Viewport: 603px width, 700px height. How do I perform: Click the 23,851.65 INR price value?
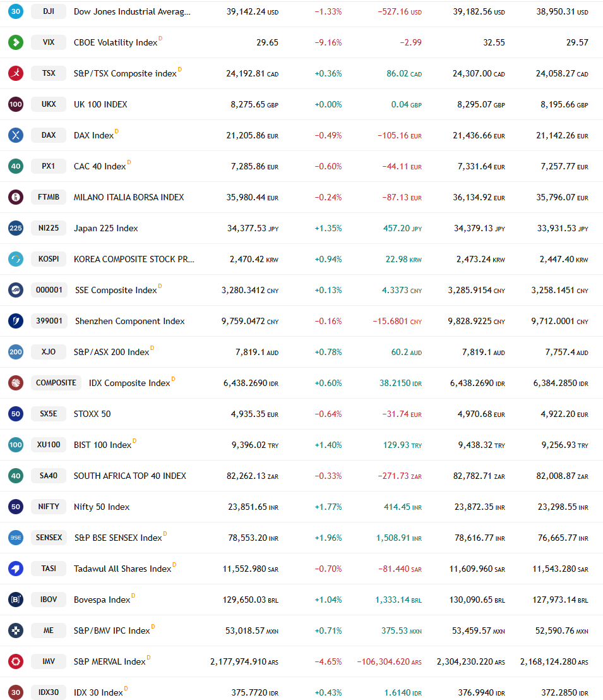253,507
